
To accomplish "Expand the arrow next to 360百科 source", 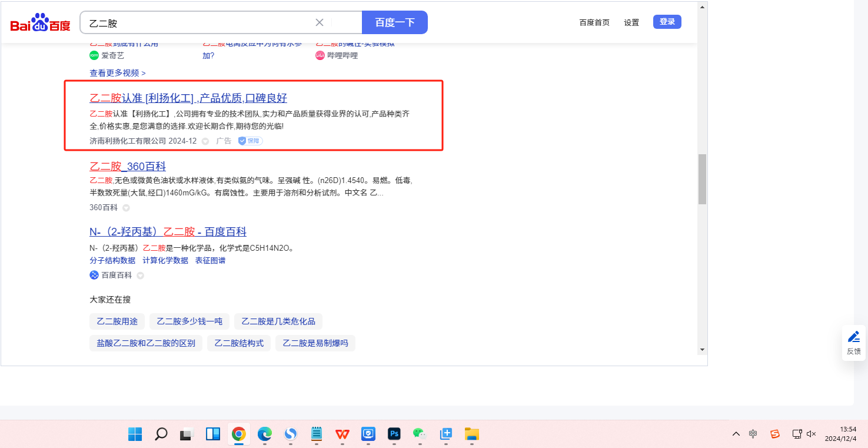I will point(126,208).
